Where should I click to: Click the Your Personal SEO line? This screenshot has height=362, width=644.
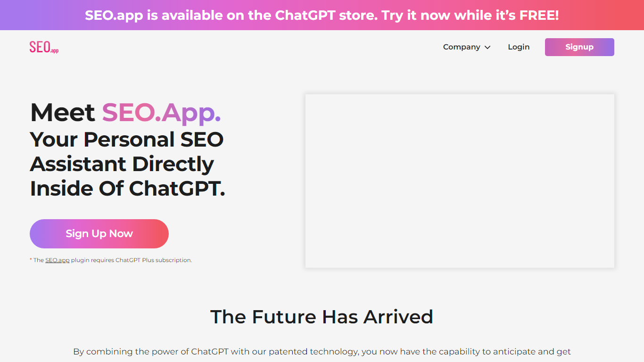[126, 140]
